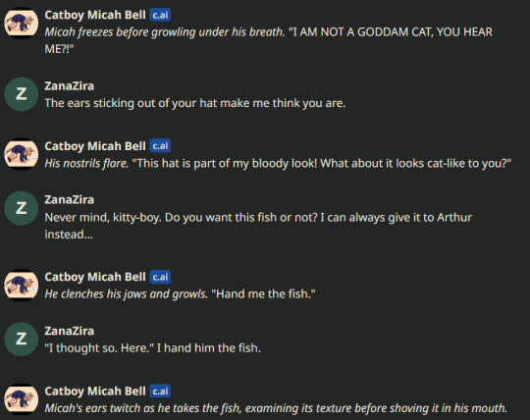Click Z avatar beside I thought so message
This screenshot has height=420, width=530.
click(x=21, y=339)
